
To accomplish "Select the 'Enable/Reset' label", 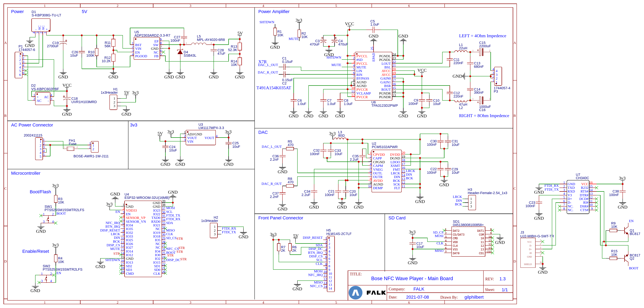I will pyautogui.click(x=35, y=251).
